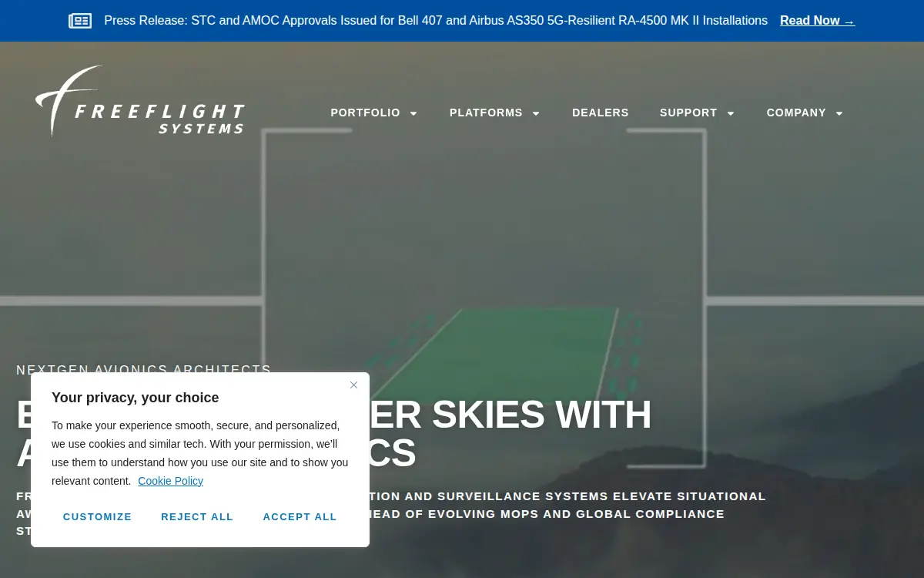Open the Platforms menu
The height and width of the screenshot is (578, 924).
(x=486, y=113)
